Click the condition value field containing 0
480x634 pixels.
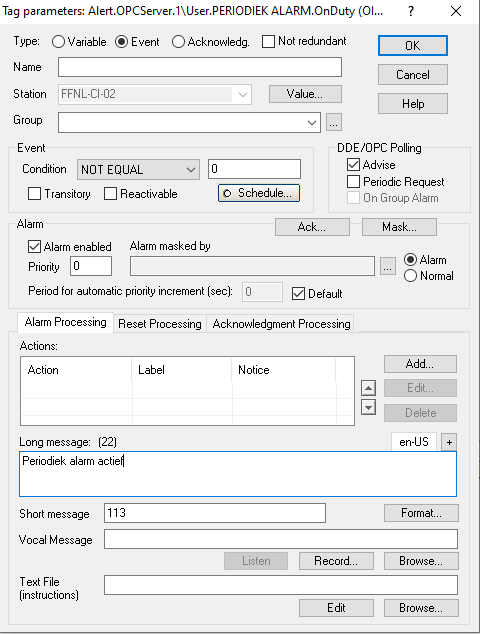[x=254, y=169]
